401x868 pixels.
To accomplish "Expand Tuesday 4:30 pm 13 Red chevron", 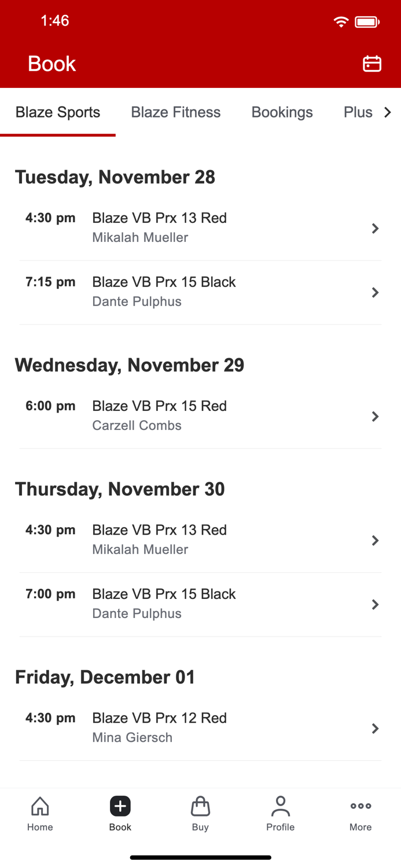I will coord(375,229).
